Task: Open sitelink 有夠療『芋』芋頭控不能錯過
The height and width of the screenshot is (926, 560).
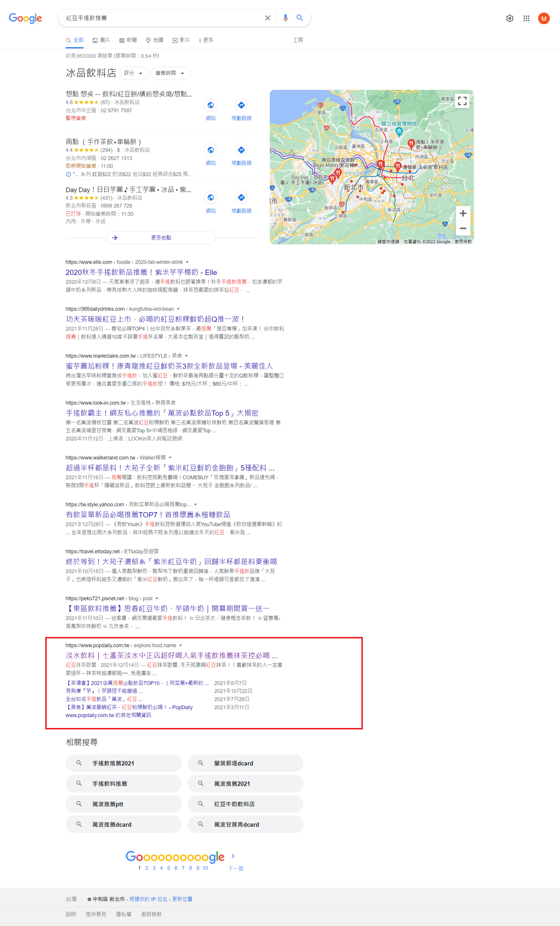Action: click(104, 691)
